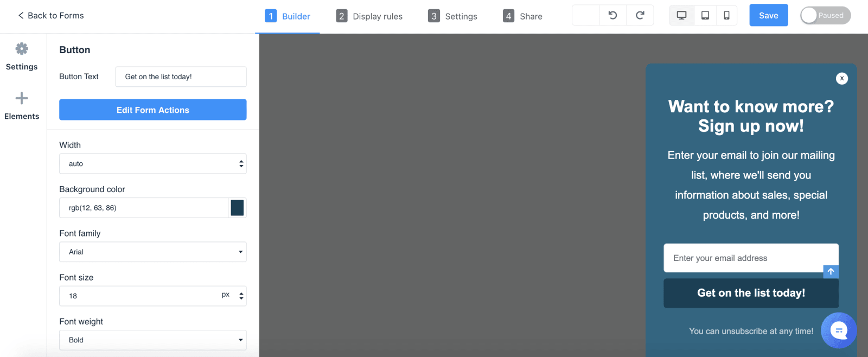
Task: Close the popup form preview
Action: coord(842,79)
